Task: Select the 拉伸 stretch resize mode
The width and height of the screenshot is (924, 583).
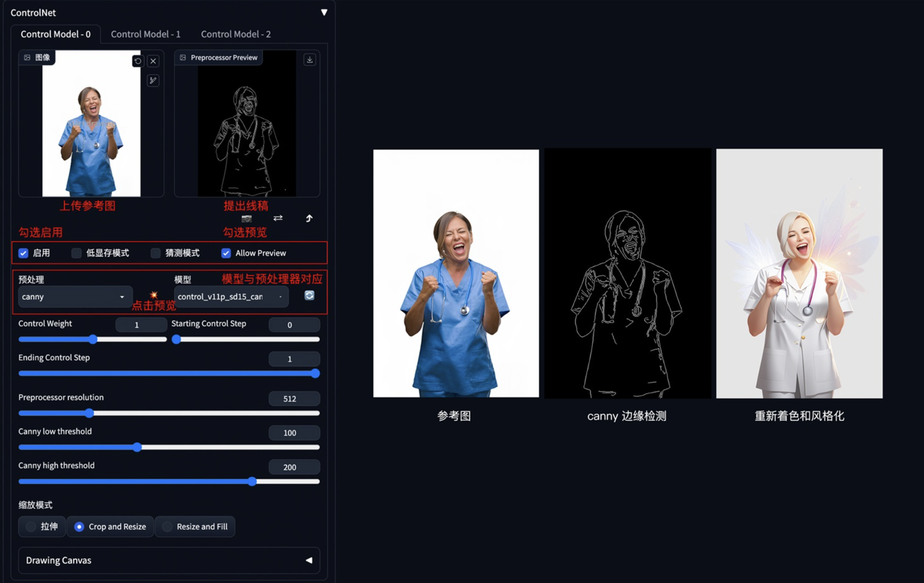Action: [x=42, y=526]
